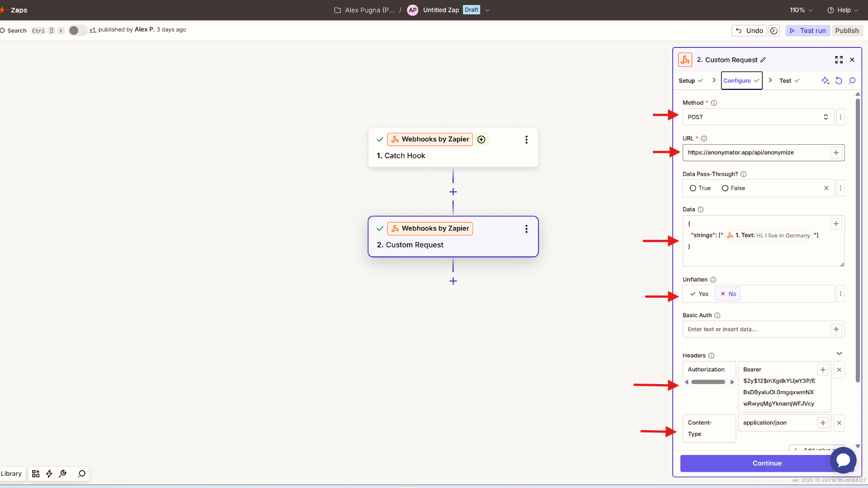Select the AI assistant sparkle icon
This screenshot has height=488, width=868.
825,80
